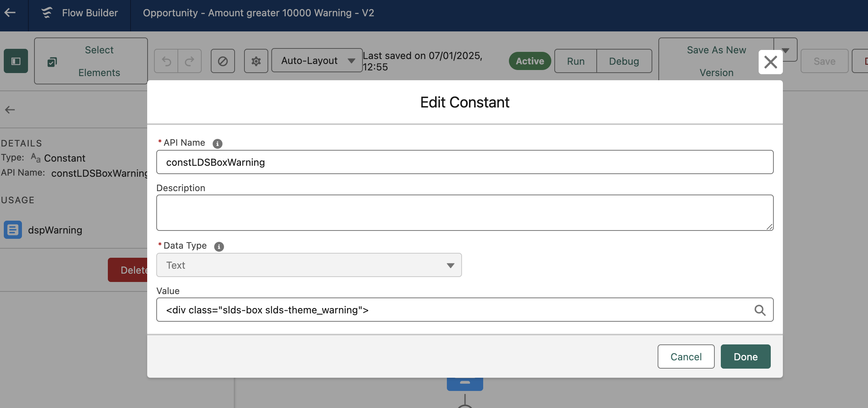The height and width of the screenshot is (408, 868).
Task: Open flow settings gear icon
Action: coord(256,61)
